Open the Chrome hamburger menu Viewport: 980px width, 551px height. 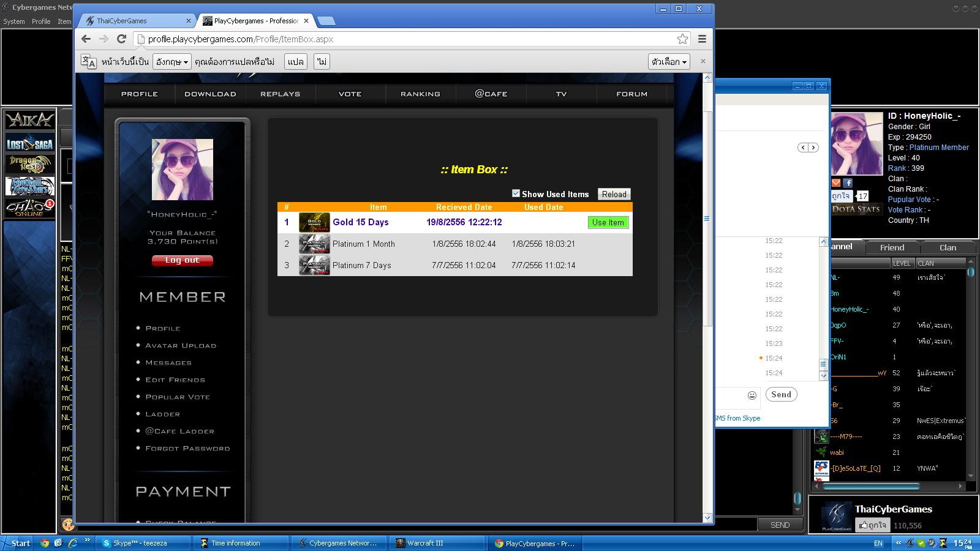coord(702,39)
